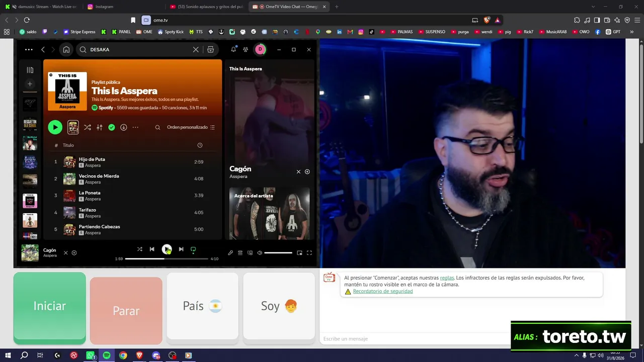Open Spotify from the Windows taskbar
Image resolution: width=644 pixels, height=362 pixels.
click(x=107, y=355)
